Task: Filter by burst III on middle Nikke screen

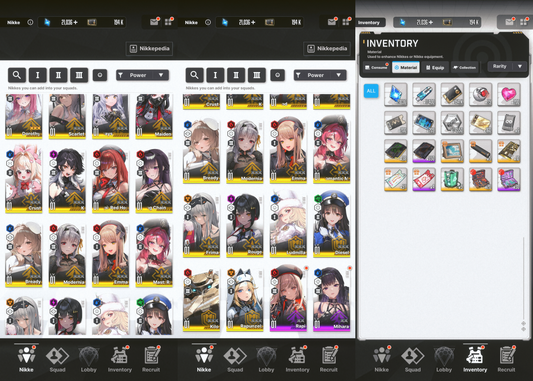Action: pos(257,75)
